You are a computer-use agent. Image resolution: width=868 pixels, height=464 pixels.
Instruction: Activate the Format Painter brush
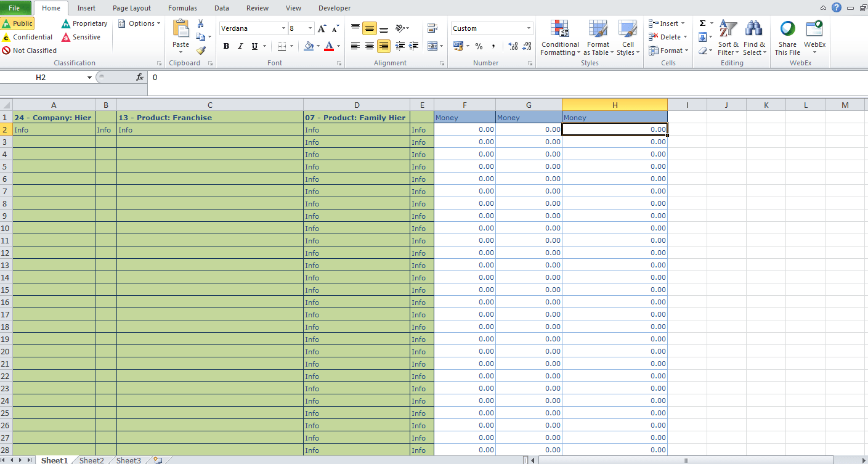(x=200, y=51)
